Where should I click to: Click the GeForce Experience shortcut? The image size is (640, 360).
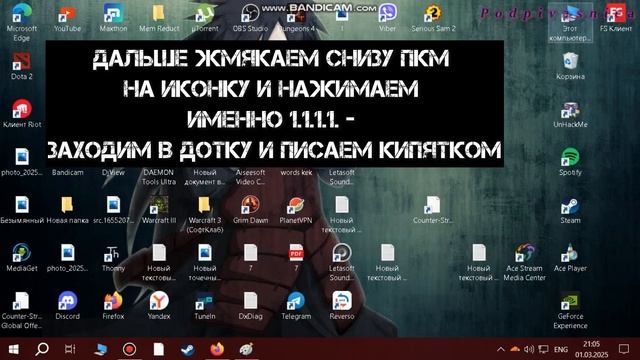[x=570, y=311]
